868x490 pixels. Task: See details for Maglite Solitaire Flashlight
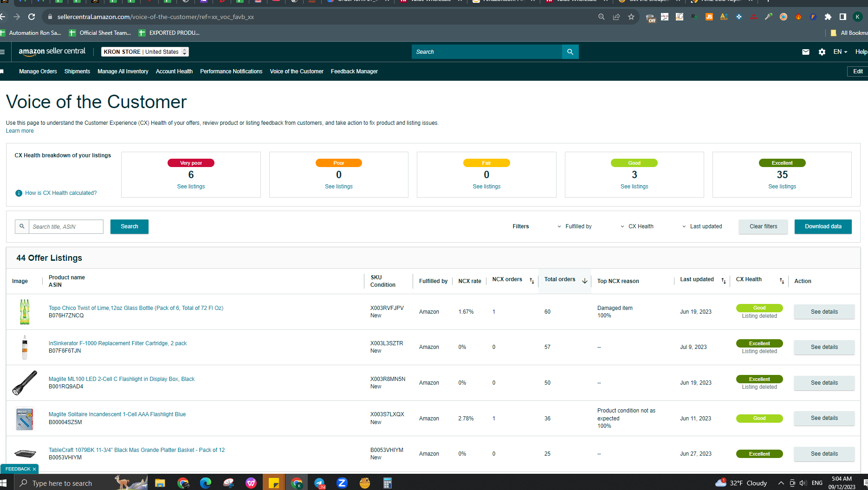click(x=824, y=418)
